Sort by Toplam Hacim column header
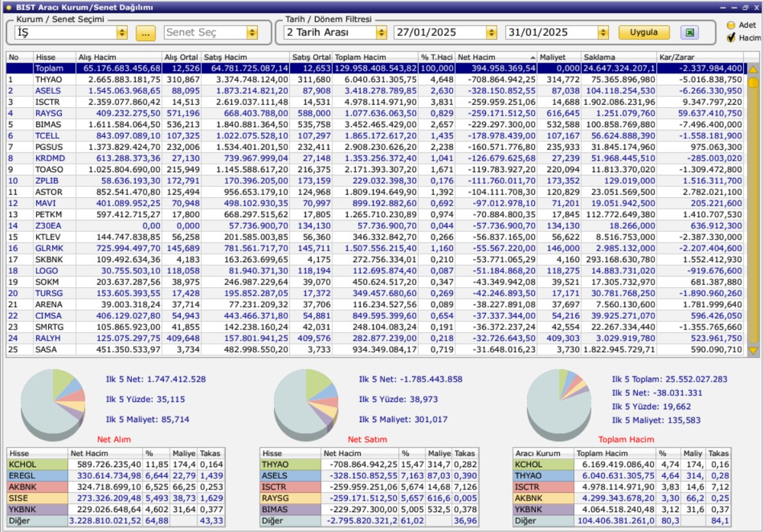Viewport: 763px width, 532px height. (375, 57)
